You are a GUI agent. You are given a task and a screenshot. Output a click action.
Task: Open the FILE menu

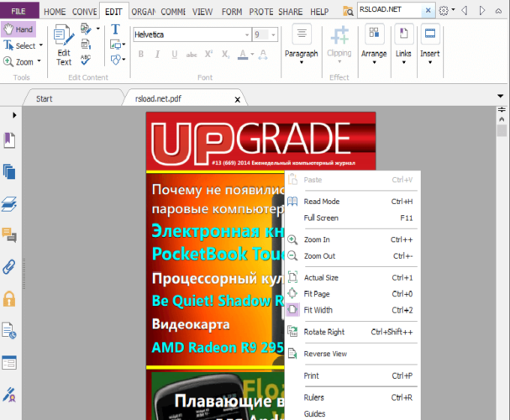coord(18,12)
